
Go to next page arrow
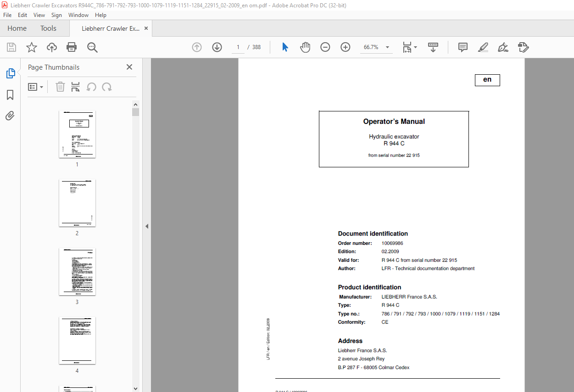tap(217, 47)
